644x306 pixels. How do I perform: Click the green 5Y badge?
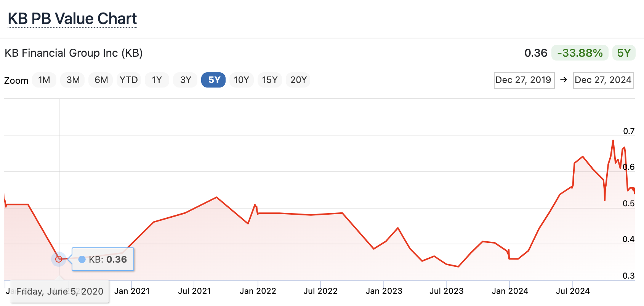click(624, 53)
